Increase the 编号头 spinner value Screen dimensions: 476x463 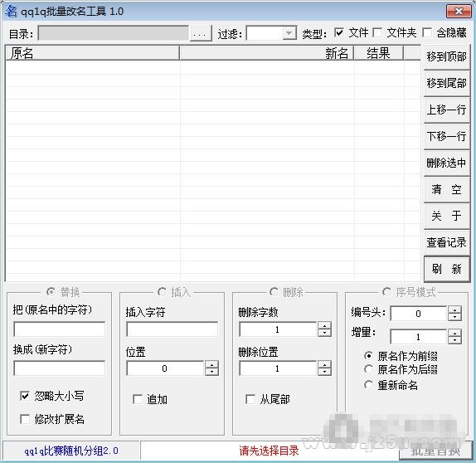click(454, 309)
